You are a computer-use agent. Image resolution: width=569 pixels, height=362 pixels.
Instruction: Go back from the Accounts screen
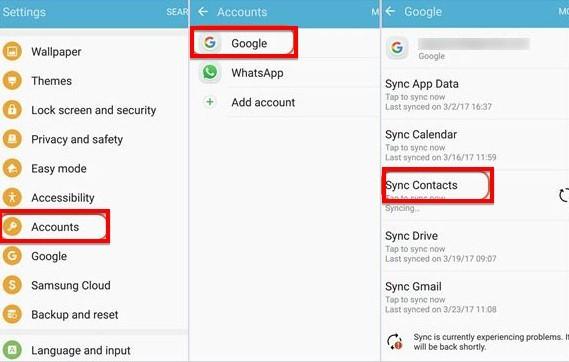203,12
